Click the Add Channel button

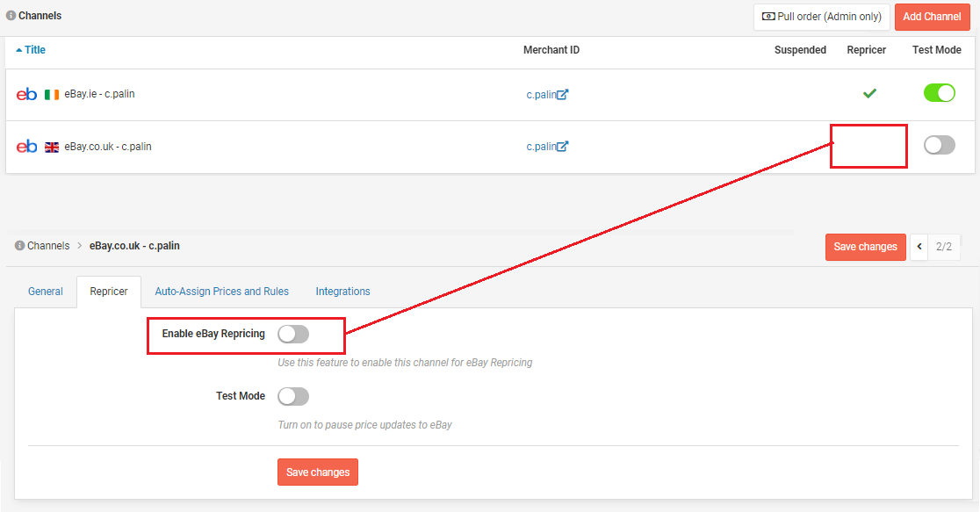click(932, 17)
